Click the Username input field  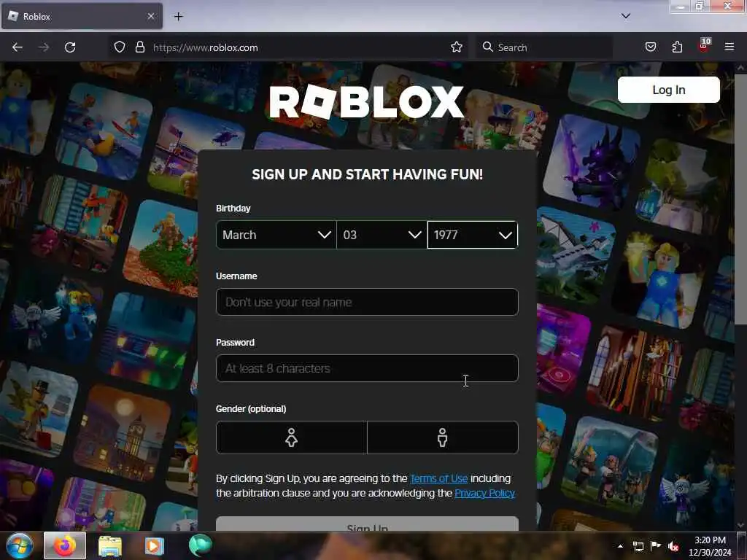(x=367, y=302)
